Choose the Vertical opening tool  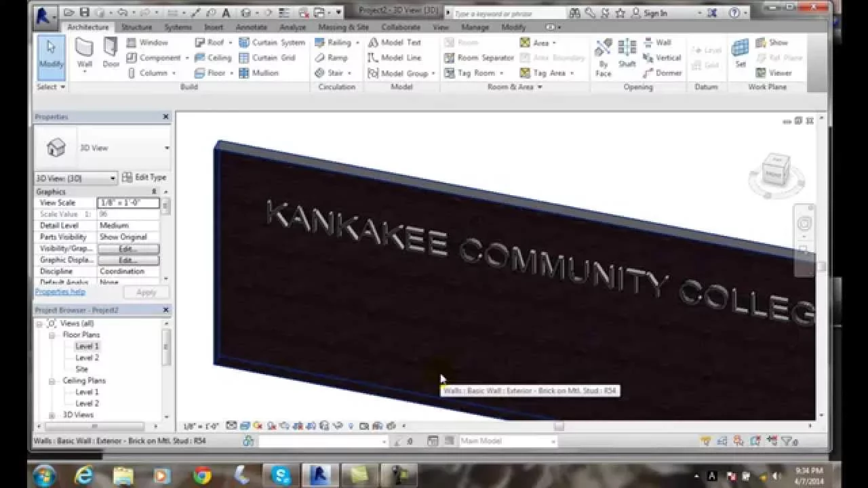[x=662, y=58]
